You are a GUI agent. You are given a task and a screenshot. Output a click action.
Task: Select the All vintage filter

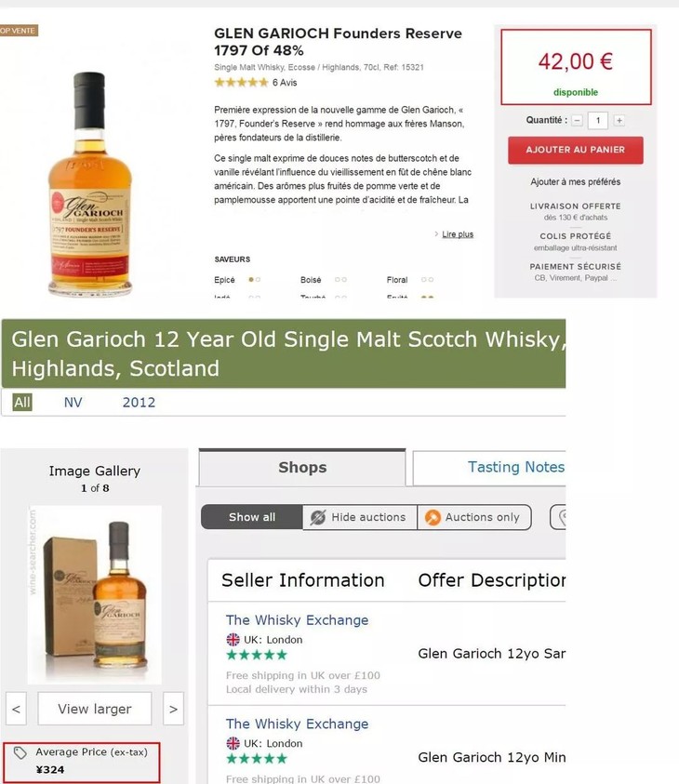(22, 402)
